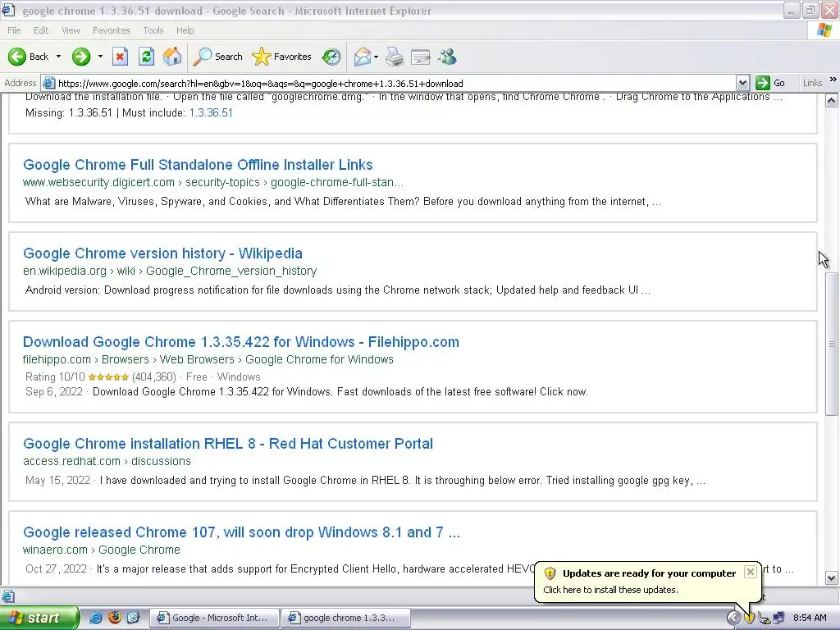Click the access.redhat.com discussions breadcrumb
Viewport: 840px width, 630px height.
click(107, 461)
